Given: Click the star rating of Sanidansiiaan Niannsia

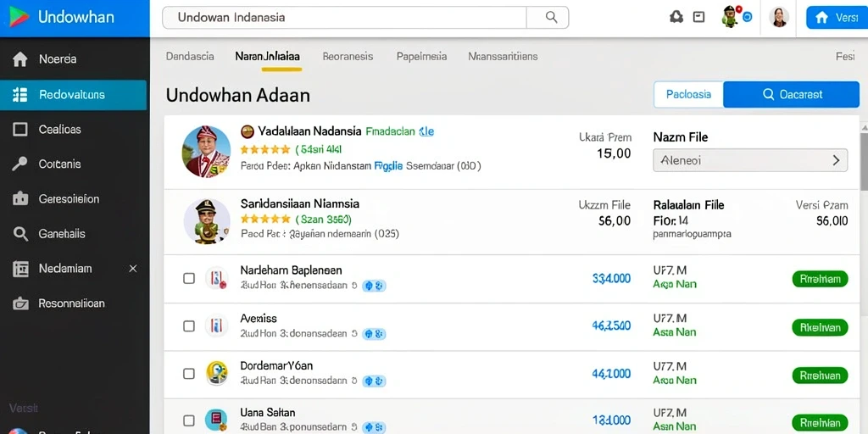Looking at the screenshot, I should pyautogui.click(x=265, y=220).
